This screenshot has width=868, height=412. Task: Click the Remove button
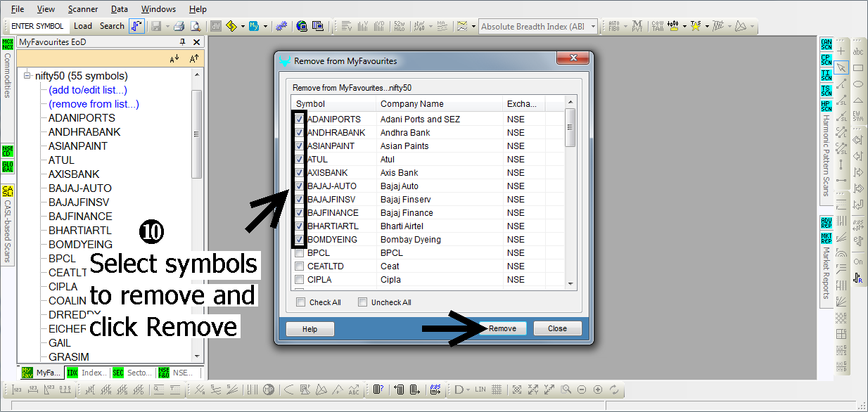tap(502, 328)
